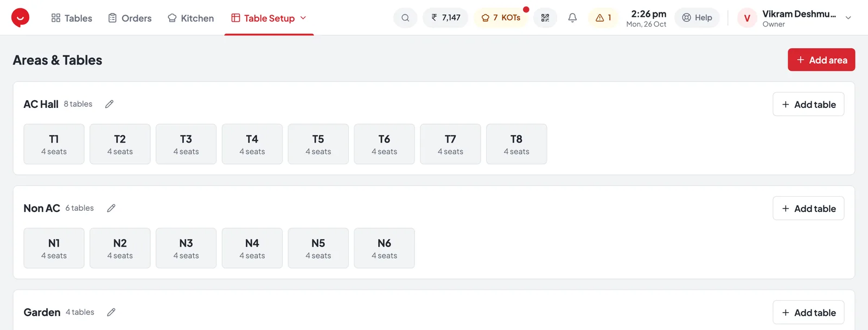Open table T6 card

pos(384,144)
